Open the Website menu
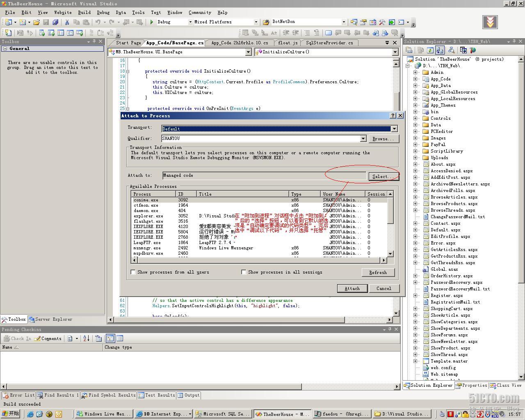Image resolution: width=525 pixels, height=420 pixels. pos(63,13)
